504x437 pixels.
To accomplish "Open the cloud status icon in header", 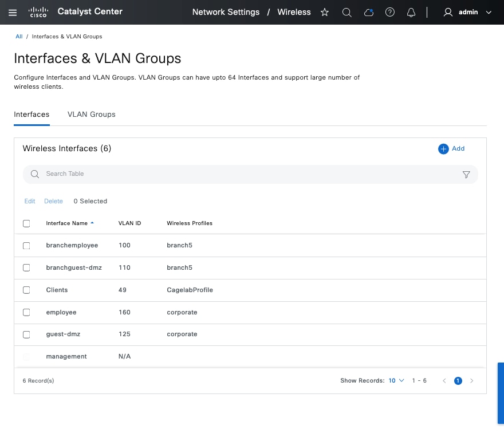I will pyautogui.click(x=368, y=12).
